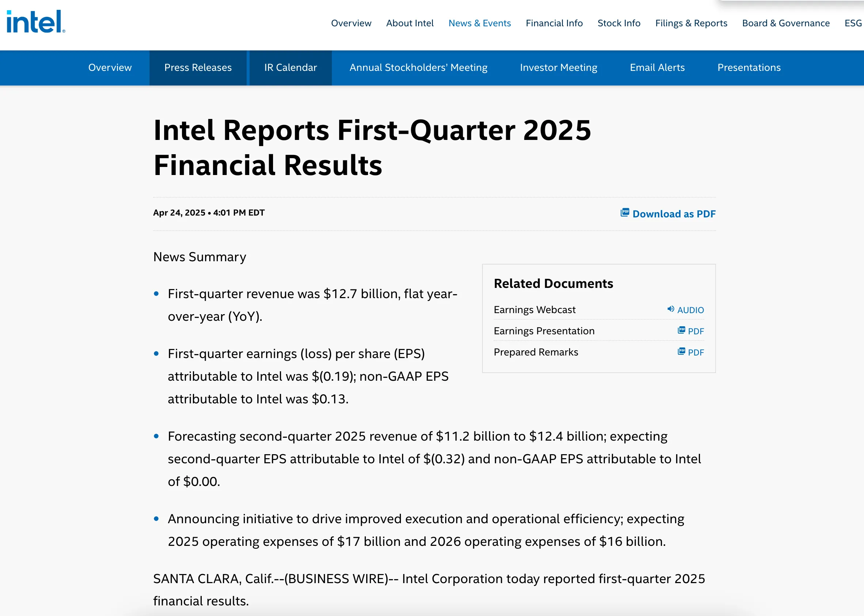This screenshot has height=616, width=864.
Task: Click the Intel Reports First-Quarter 2025 headline
Action: (372, 148)
